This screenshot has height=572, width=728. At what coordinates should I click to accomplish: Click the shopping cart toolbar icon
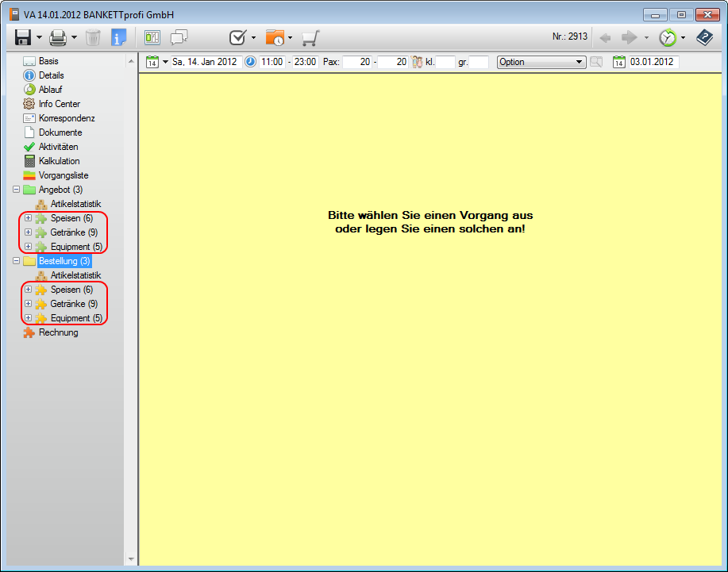point(310,37)
